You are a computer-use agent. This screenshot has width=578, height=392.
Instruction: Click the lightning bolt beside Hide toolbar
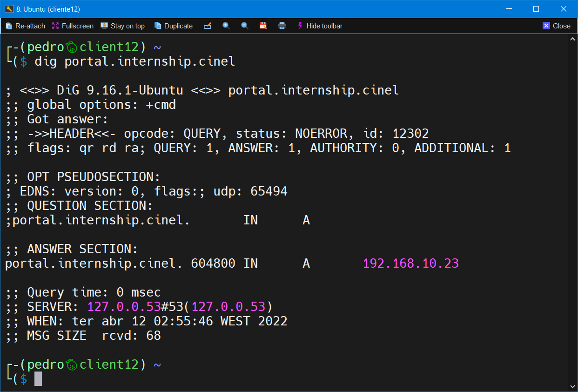coord(300,26)
